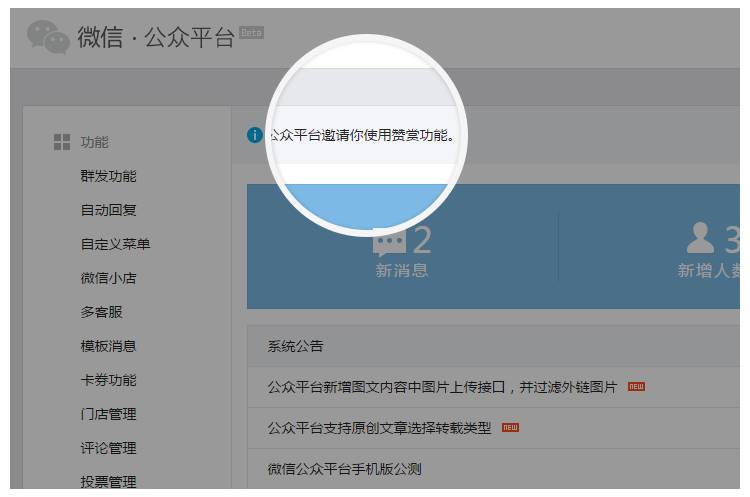
Task: Open 门店管理 in the sidebar
Action: (x=109, y=414)
